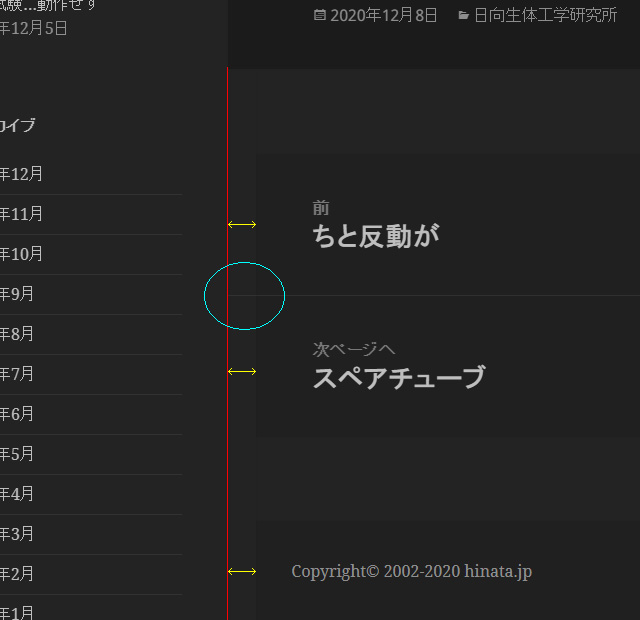Open the 8月 archive link
The image size is (640, 620).
(17, 334)
